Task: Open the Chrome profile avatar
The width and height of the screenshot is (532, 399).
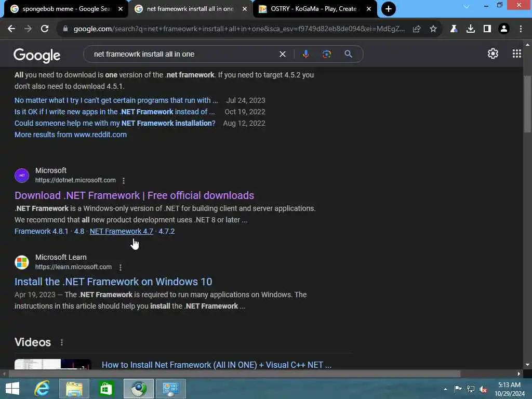Action: [x=504, y=29]
